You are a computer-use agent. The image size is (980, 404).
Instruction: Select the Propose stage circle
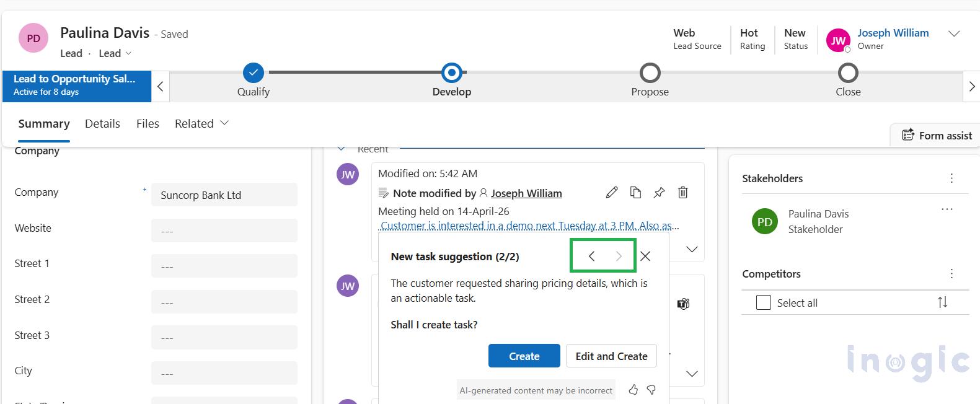point(650,72)
